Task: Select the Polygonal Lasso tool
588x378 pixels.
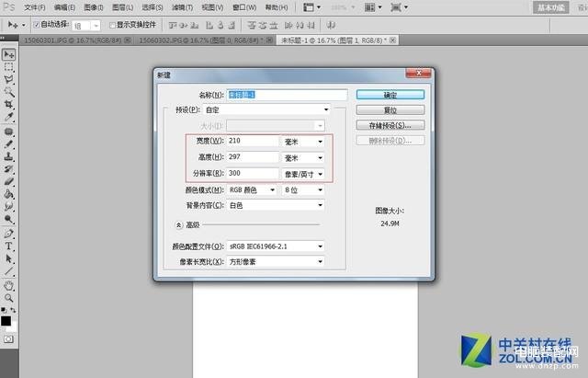Action: tap(8, 80)
